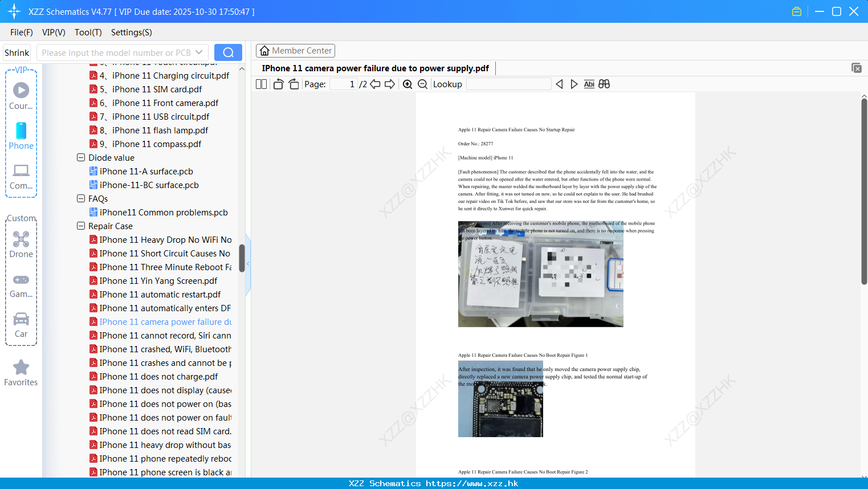Open IPhone 11 automatically enters DFU case

(x=160, y=308)
